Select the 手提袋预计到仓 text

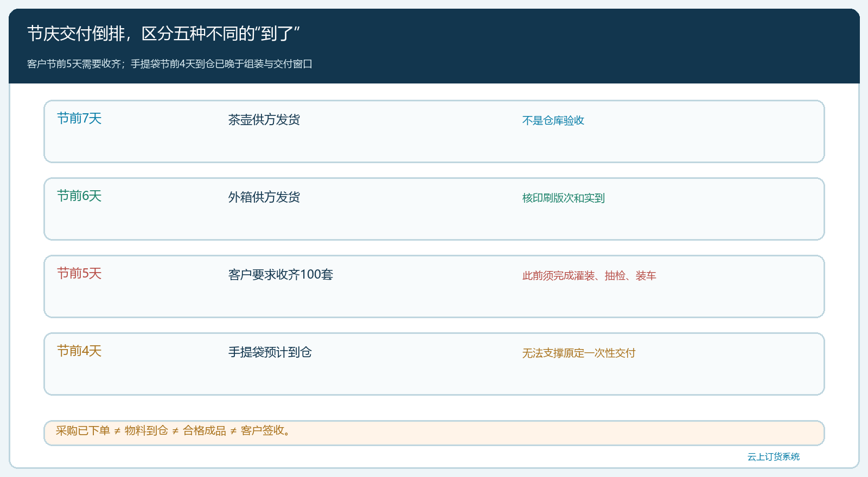tap(270, 352)
